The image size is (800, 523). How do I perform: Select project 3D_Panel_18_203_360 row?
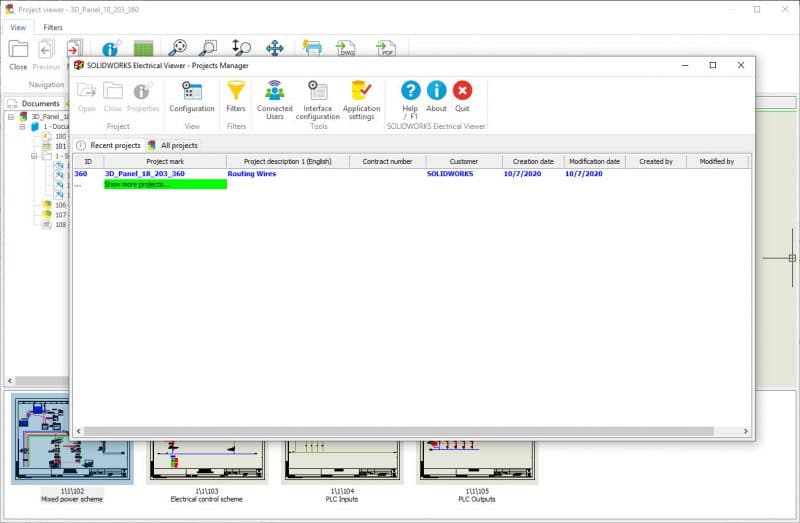click(x=145, y=173)
